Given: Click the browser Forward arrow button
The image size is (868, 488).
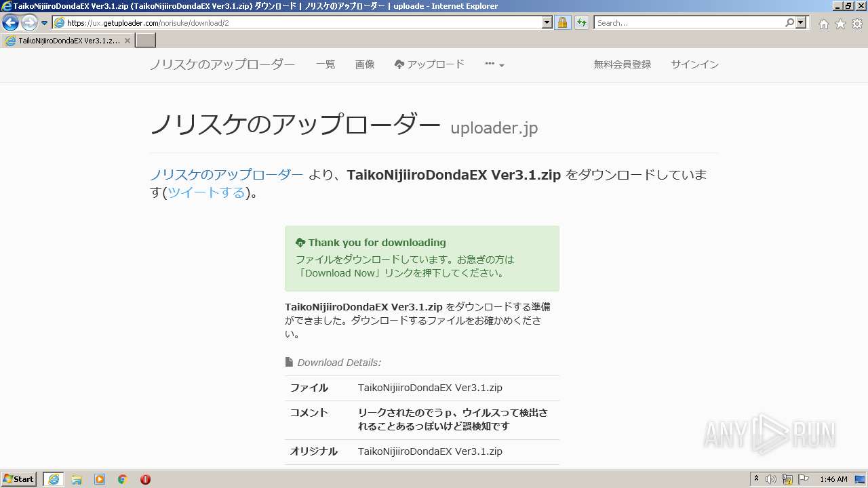Looking at the screenshot, I should tap(29, 22).
